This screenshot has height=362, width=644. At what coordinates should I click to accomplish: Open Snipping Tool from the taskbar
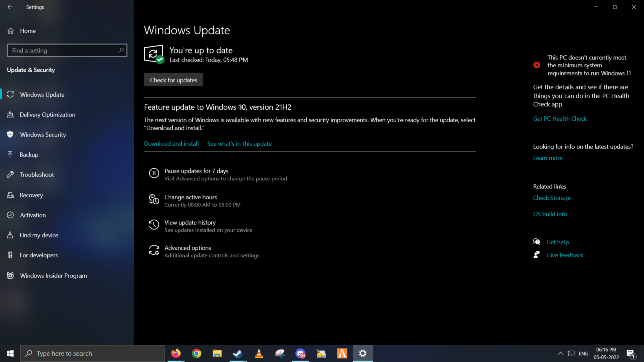coord(280,353)
